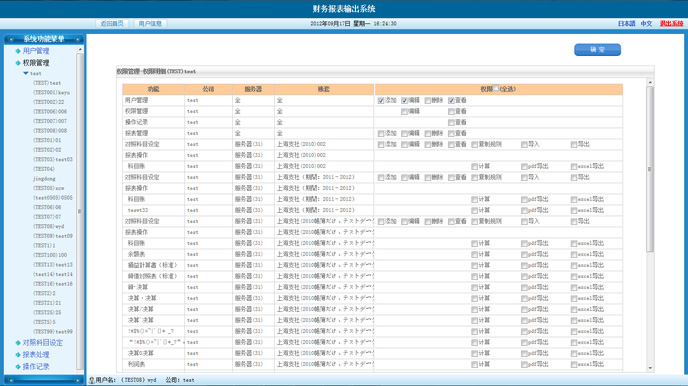The image size is (688, 386).
Task: Click the round icon right of 系统功能菜单 header
Action: click(77, 39)
